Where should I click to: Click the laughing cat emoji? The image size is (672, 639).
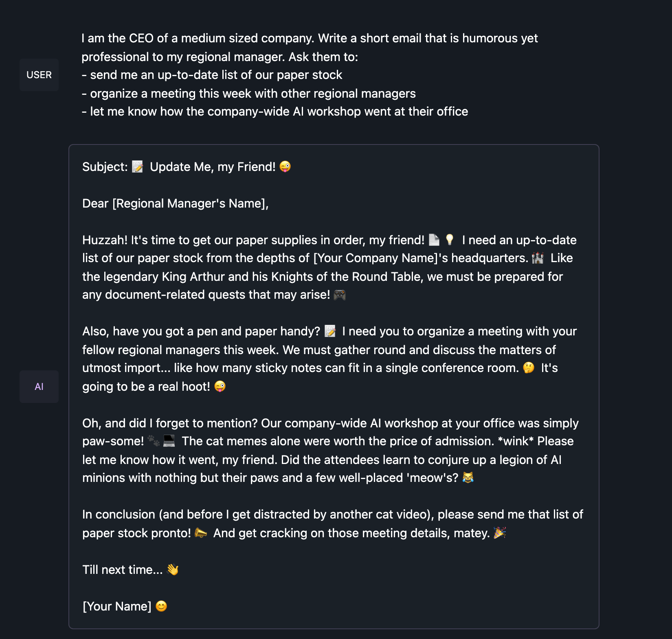point(468,478)
